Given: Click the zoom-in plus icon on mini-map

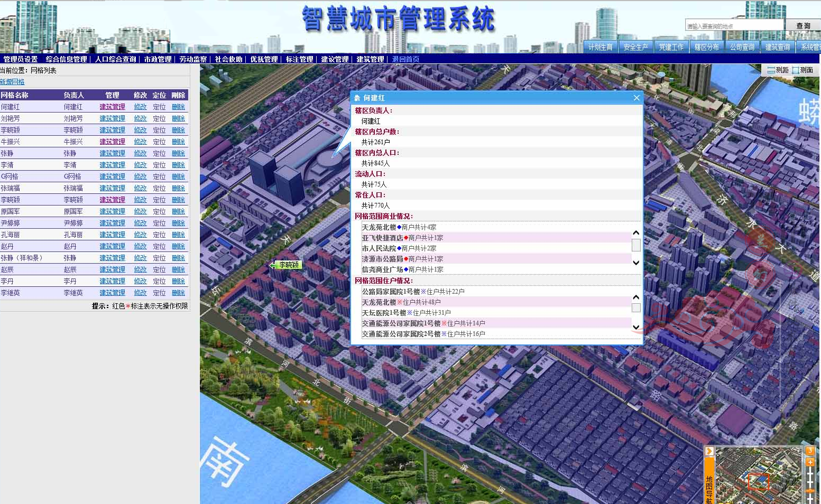Looking at the screenshot, I should pyautogui.click(x=810, y=462).
